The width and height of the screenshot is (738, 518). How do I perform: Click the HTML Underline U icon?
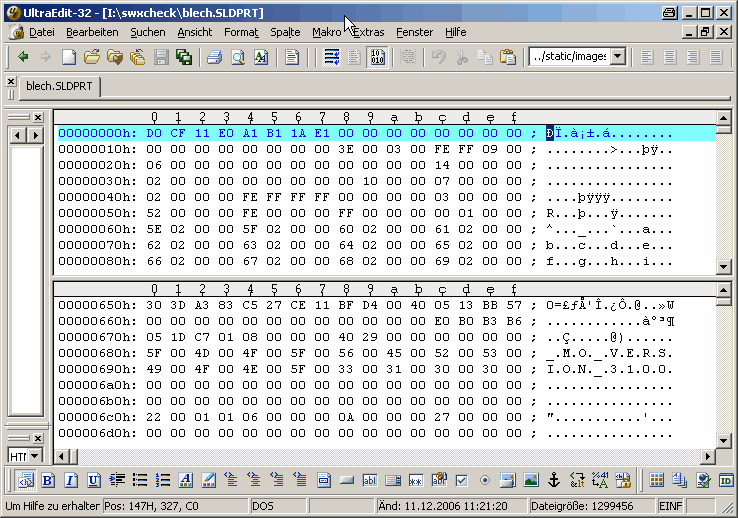[x=93, y=480]
